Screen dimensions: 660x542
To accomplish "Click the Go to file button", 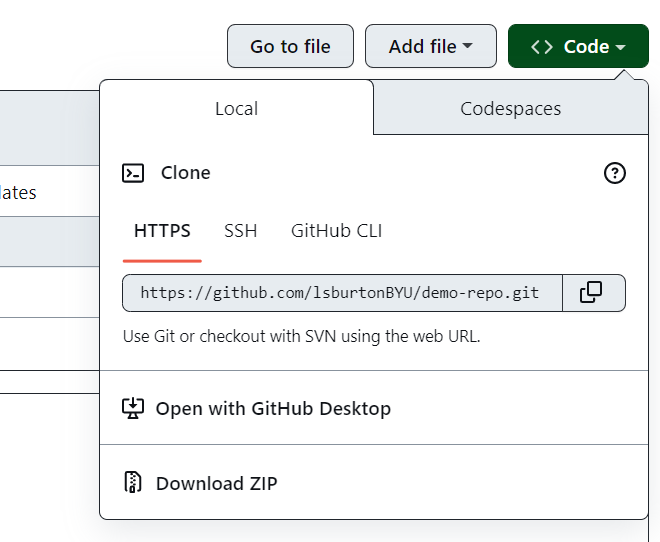I will (x=290, y=46).
